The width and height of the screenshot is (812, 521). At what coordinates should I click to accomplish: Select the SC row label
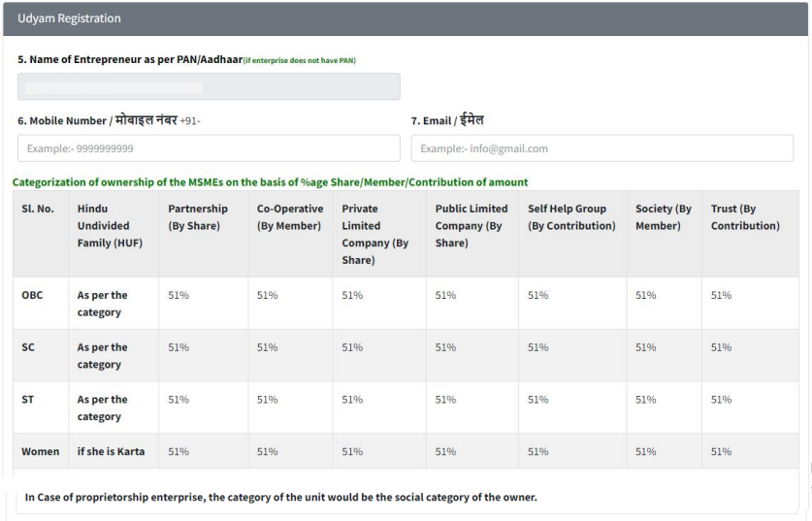[x=28, y=347]
